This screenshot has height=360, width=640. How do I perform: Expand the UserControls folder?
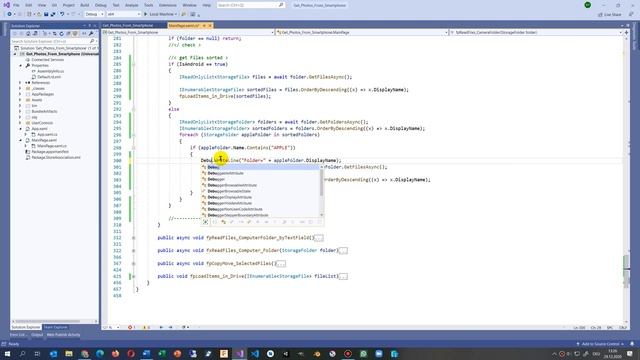(x=20, y=122)
